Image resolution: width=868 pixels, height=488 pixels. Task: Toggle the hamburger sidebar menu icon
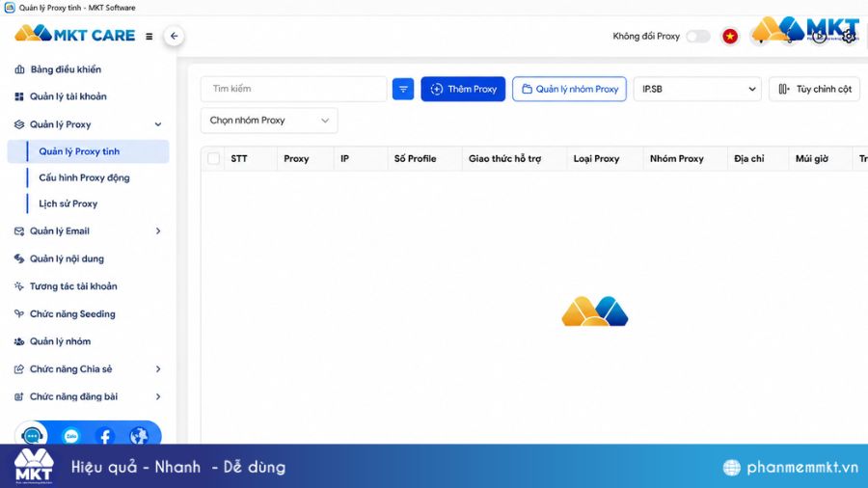(x=149, y=37)
